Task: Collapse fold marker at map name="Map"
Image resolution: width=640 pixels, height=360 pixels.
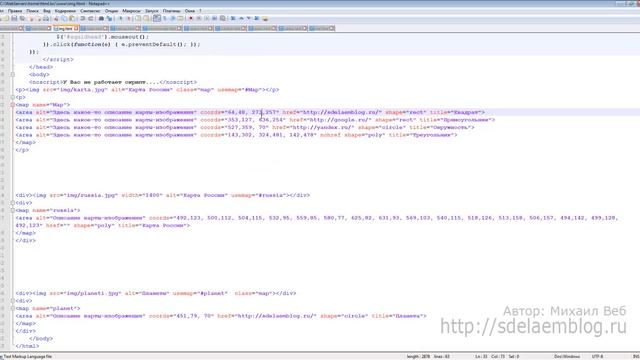Action: coord(13,105)
